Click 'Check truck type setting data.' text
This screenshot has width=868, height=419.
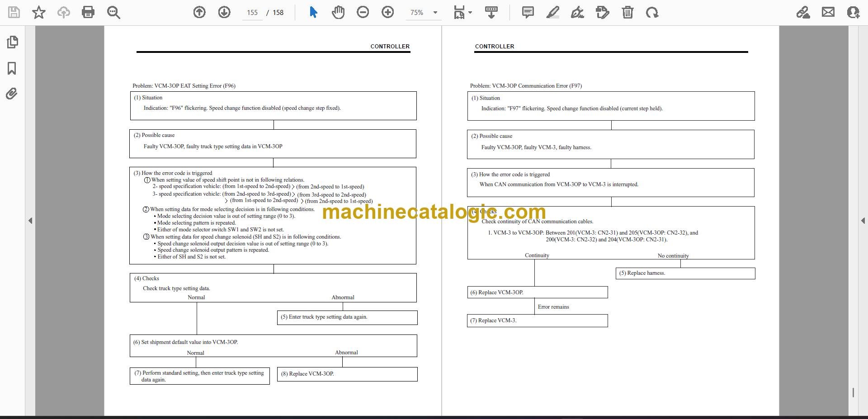[x=176, y=288]
